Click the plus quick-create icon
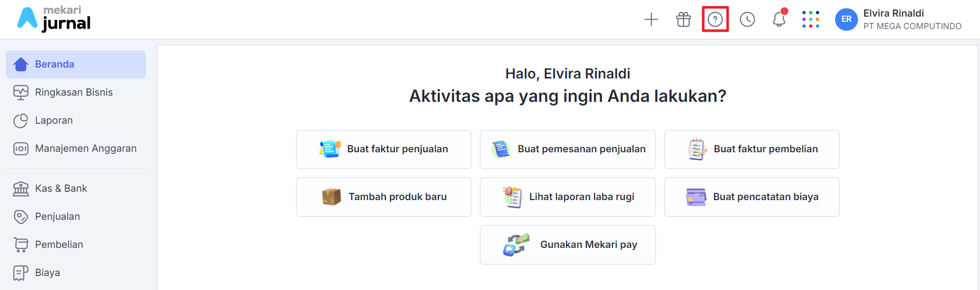 click(x=651, y=20)
